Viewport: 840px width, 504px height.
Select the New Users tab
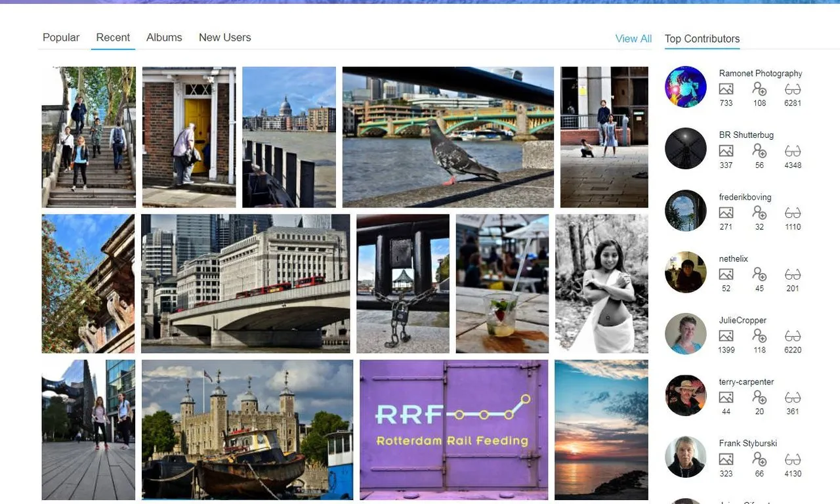224,37
